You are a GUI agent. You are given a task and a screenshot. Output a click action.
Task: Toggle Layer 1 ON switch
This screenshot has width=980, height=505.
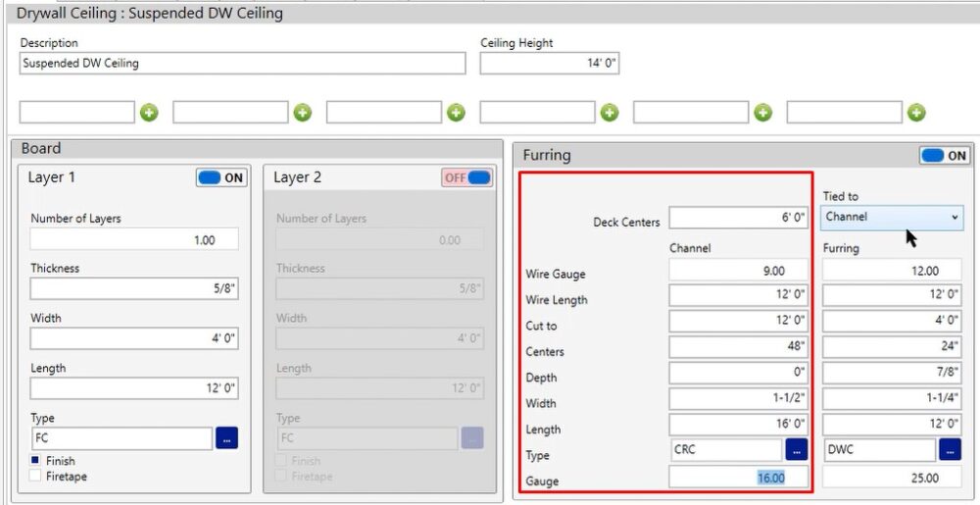pos(221,177)
